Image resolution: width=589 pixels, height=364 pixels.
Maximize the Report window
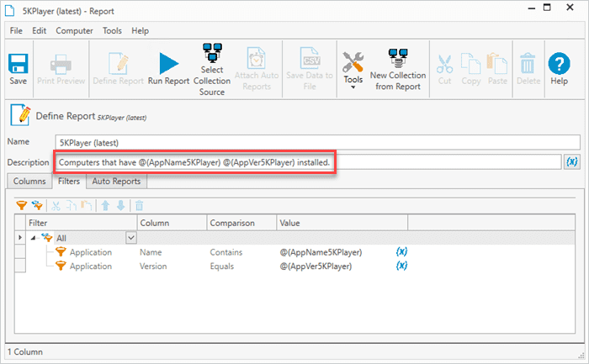click(547, 7)
